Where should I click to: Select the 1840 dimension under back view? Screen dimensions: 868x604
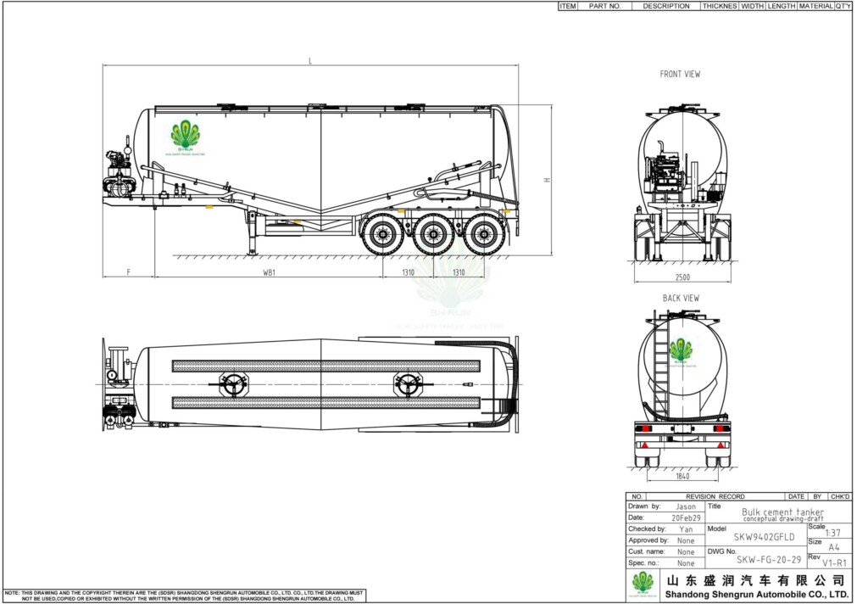click(682, 477)
